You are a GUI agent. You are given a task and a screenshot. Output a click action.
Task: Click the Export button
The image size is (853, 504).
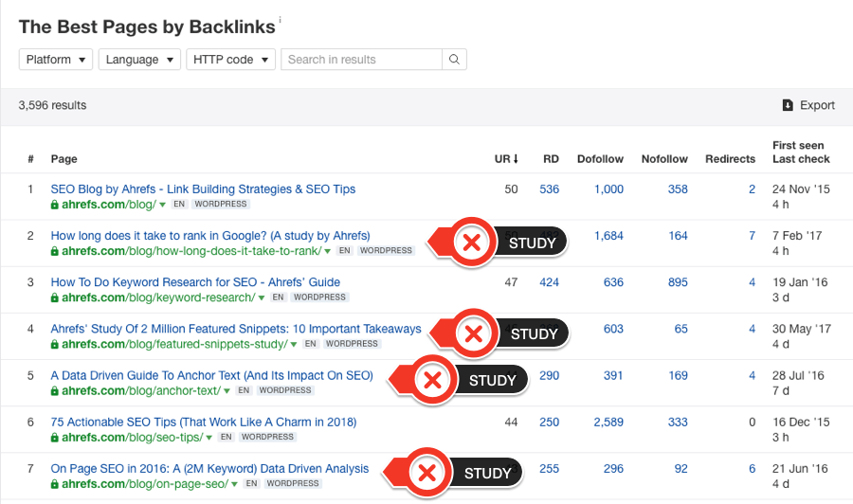coord(808,105)
